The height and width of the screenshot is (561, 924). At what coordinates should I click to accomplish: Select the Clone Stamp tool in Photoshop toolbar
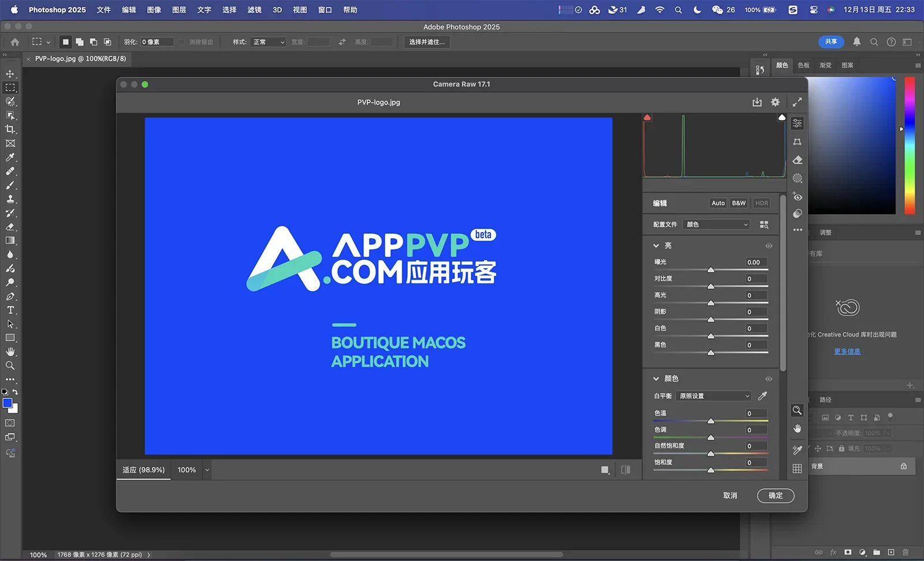pos(10,199)
